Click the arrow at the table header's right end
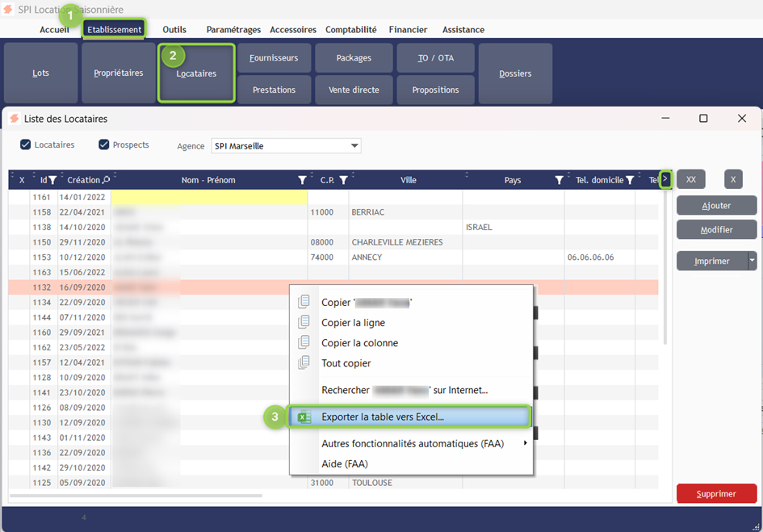Viewport: 763px width, 532px height. (665, 179)
